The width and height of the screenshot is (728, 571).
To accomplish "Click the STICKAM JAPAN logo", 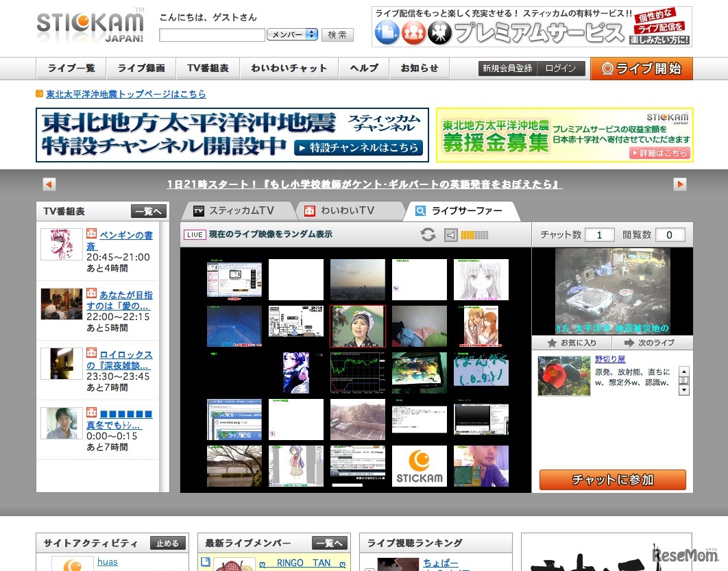I will pos(90,25).
